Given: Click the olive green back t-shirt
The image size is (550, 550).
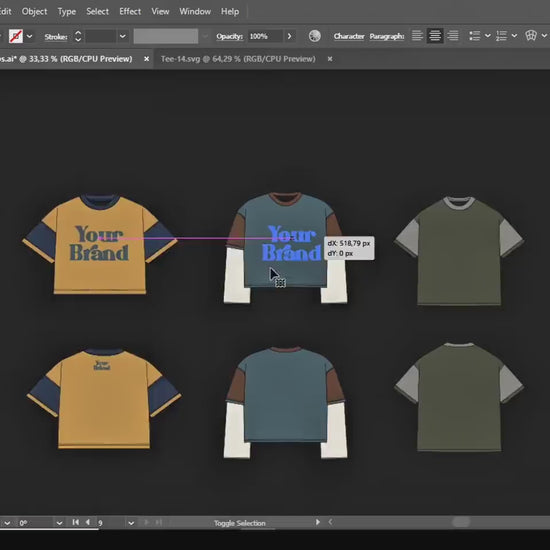Looking at the screenshot, I should click(459, 397).
